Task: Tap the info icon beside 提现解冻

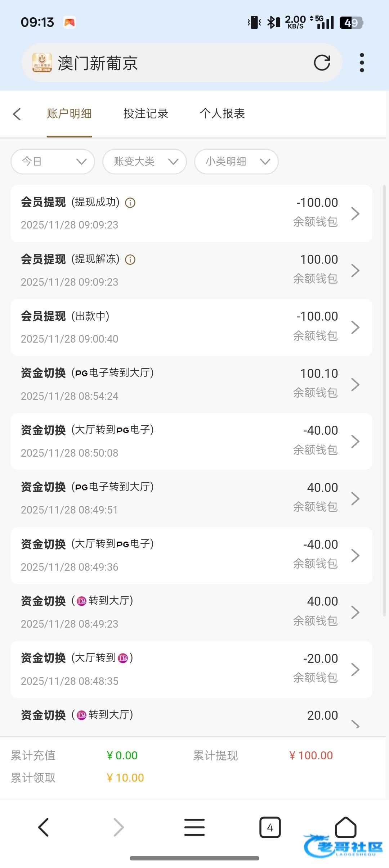Action: [x=130, y=260]
